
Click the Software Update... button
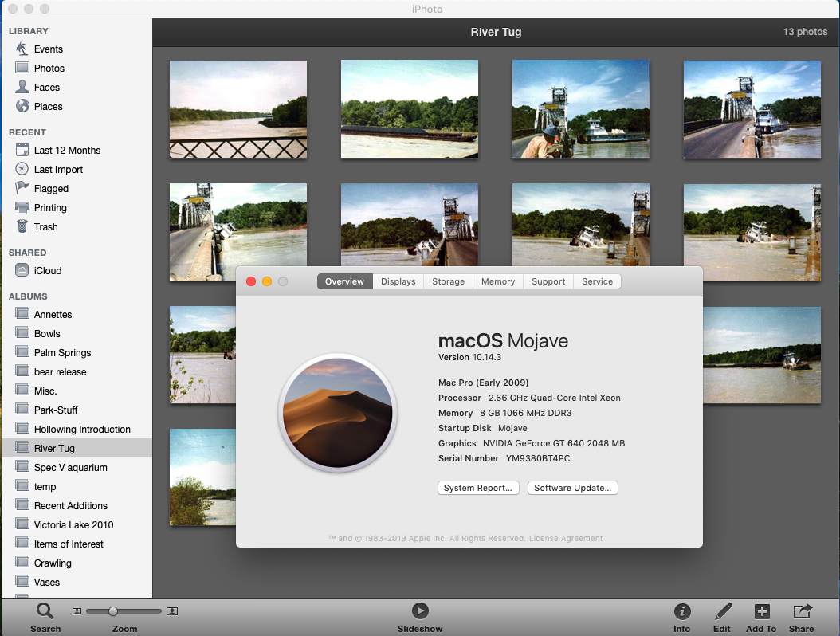(x=573, y=488)
